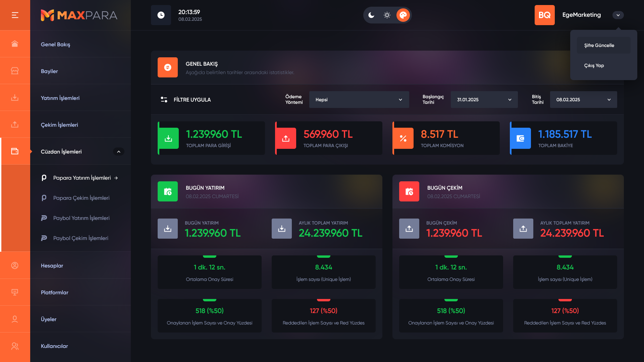
Task: Switch to dark moon theme
Action: coord(371,15)
